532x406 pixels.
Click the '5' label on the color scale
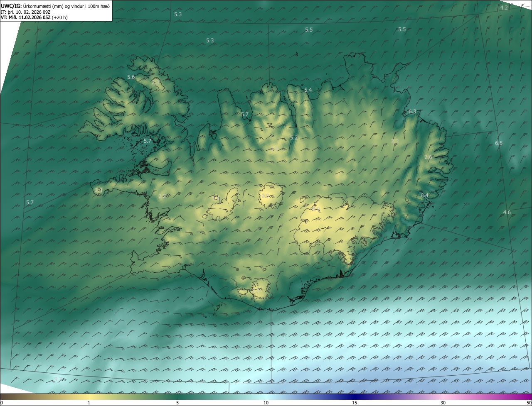click(177, 403)
